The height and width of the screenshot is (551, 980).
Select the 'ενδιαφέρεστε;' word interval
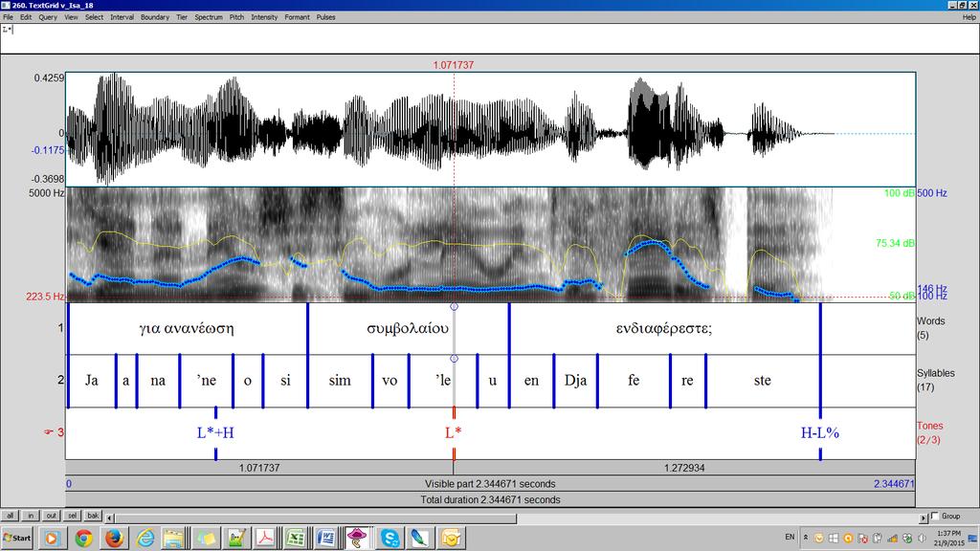pos(664,329)
